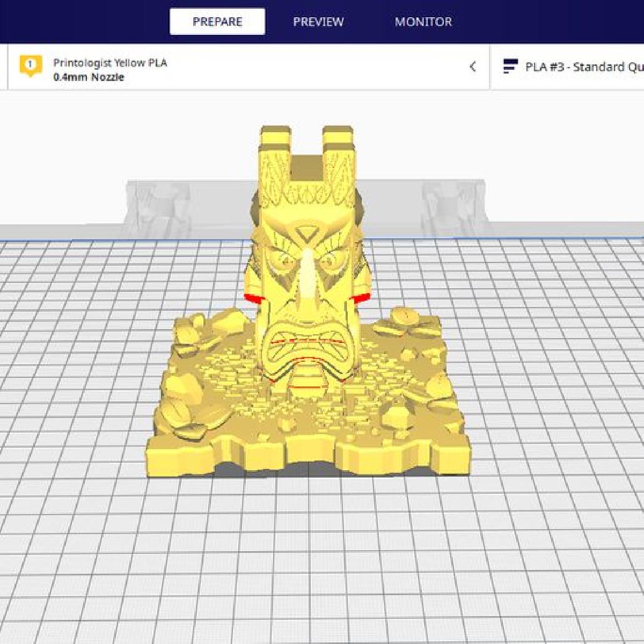Image resolution: width=644 pixels, height=644 pixels.
Task: Open the PLA #3 - Standard Quality settings dropdown
Action: [x=580, y=68]
